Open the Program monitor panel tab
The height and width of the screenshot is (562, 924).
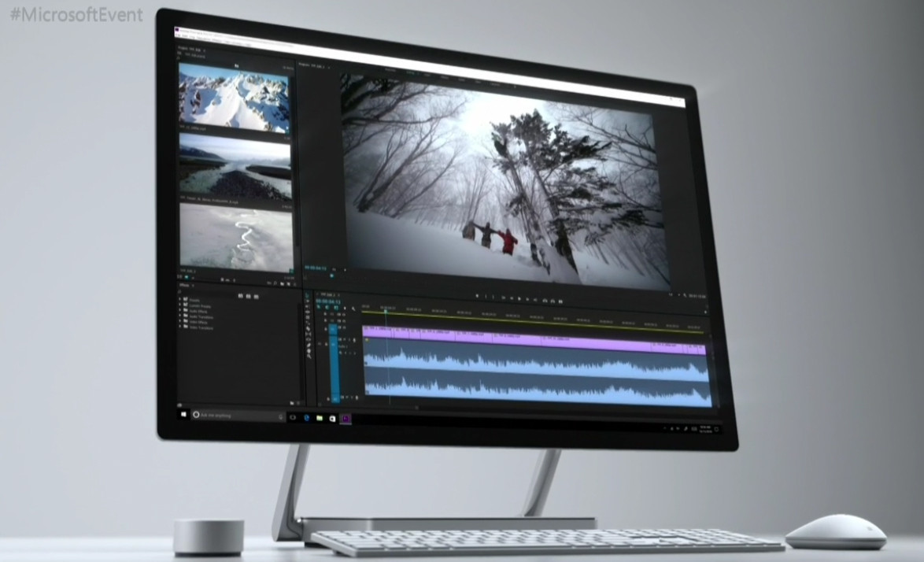[x=312, y=65]
